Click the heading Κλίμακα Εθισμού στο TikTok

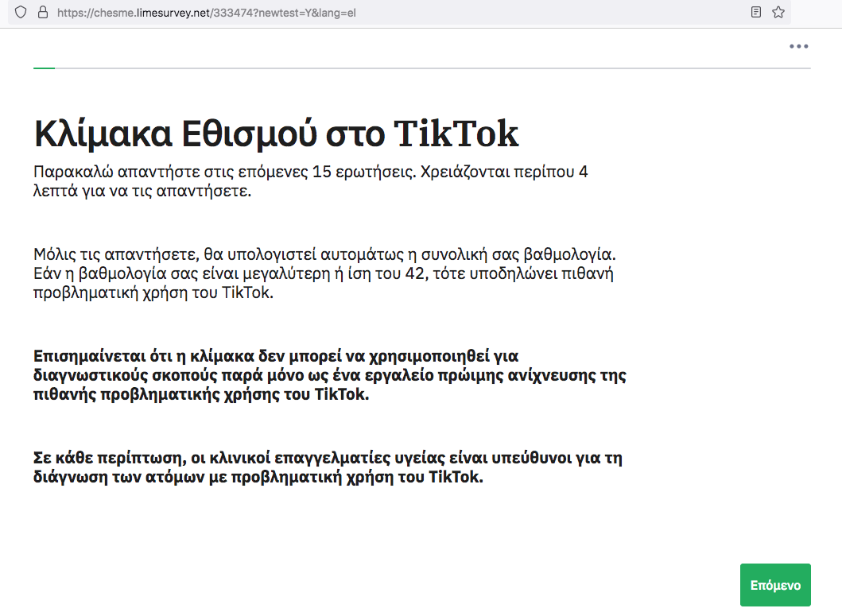pyautogui.click(x=276, y=134)
